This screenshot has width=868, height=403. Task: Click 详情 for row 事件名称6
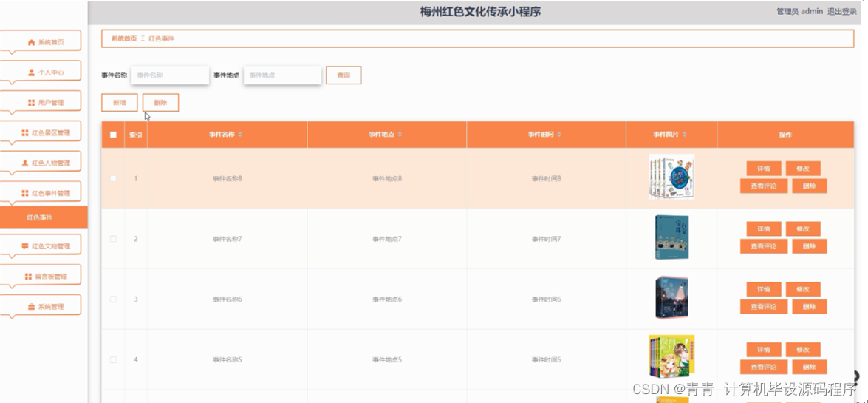pyautogui.click(x=763, y=289)
